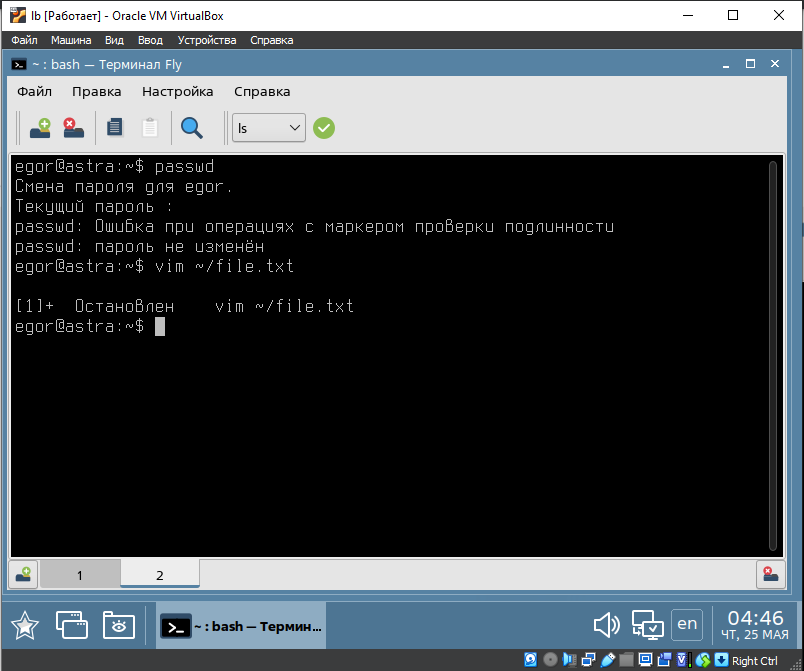The image size is (804, 671).
Task: Open the VirtualBox Машина menu
Action: click(71, 40)
